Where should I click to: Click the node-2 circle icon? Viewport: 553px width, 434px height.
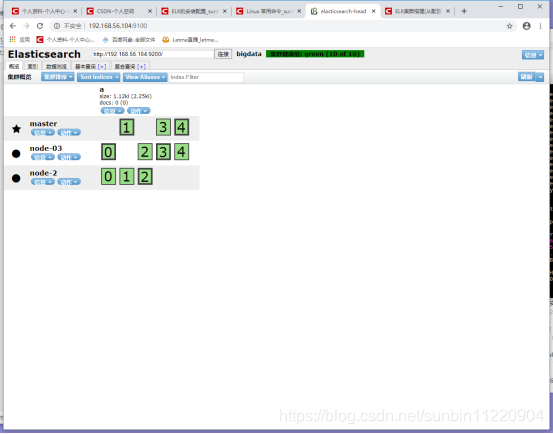16,178
